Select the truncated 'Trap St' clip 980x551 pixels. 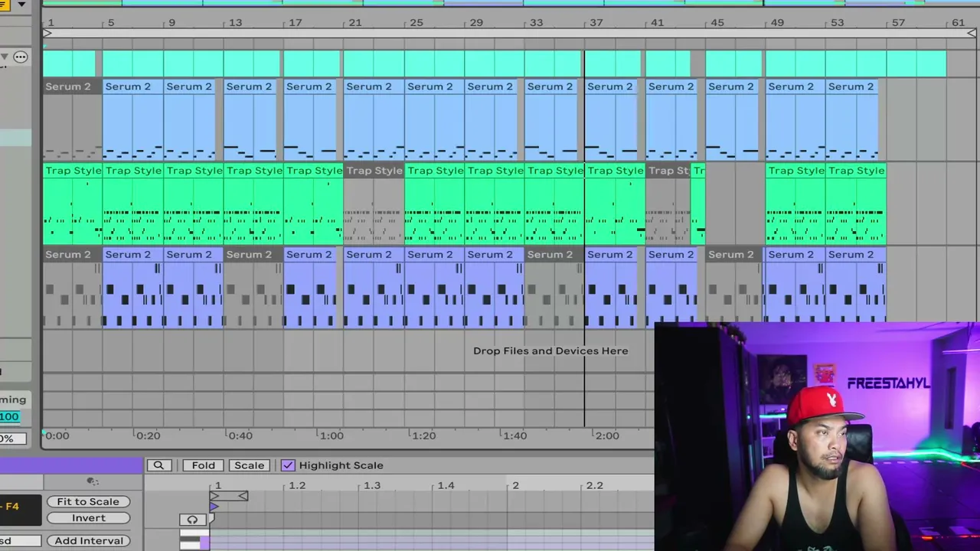click(668, 204)
